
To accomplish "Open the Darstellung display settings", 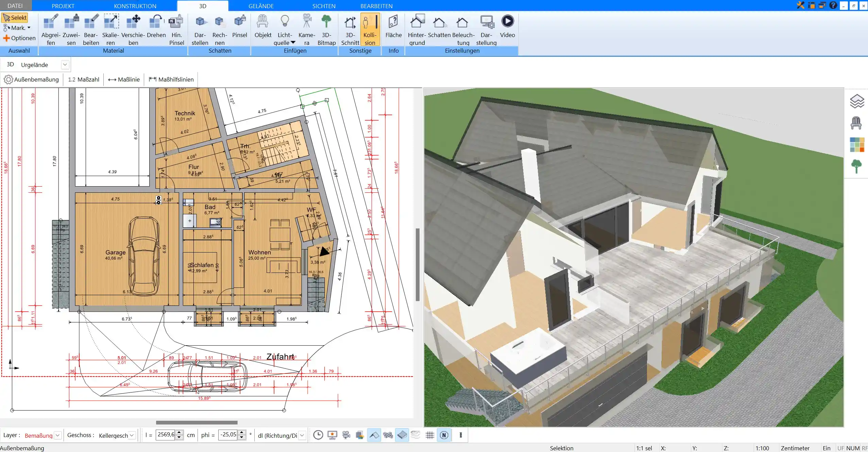I will tap(486, 30).
